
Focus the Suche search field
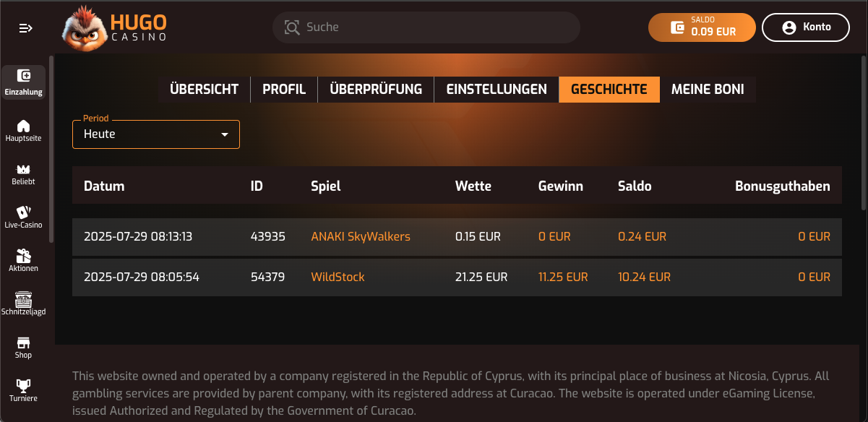[426, 27]
